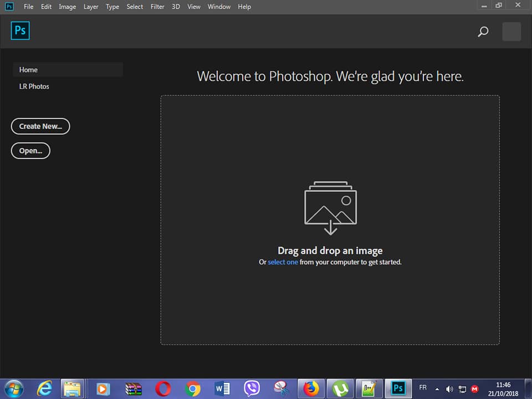532x399 pixels.
Task: Open the Windows Start button
Action: pyautogui.click(x=13, y=389)
